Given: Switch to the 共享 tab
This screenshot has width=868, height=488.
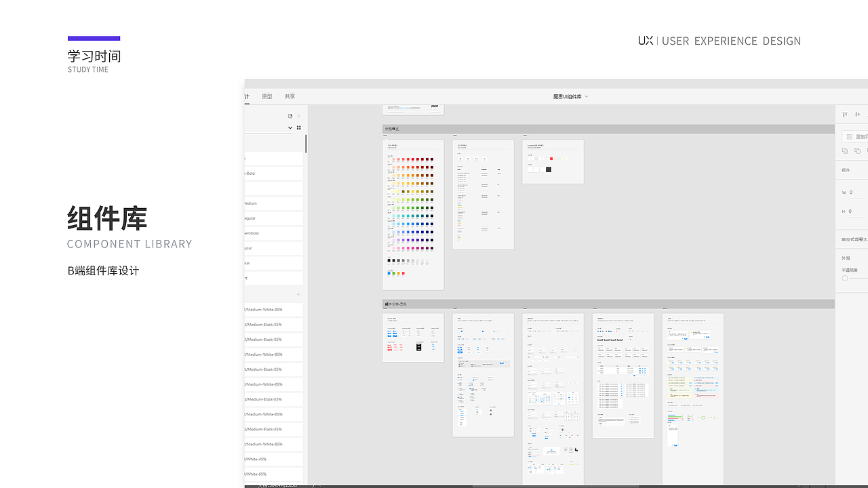Looking at the screenshot, I should (290, 97).
